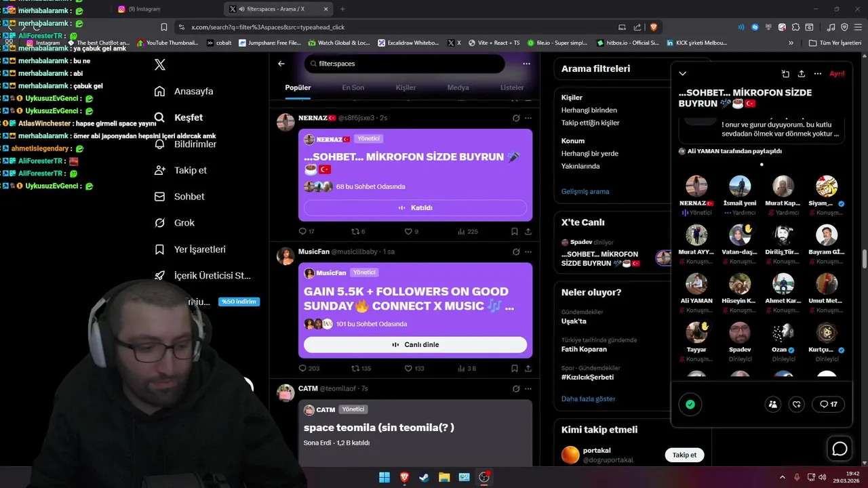Join NERNAZ space with Katıldı button
The width and height of the screenshot is (868, 488).
tap(415, 208)
